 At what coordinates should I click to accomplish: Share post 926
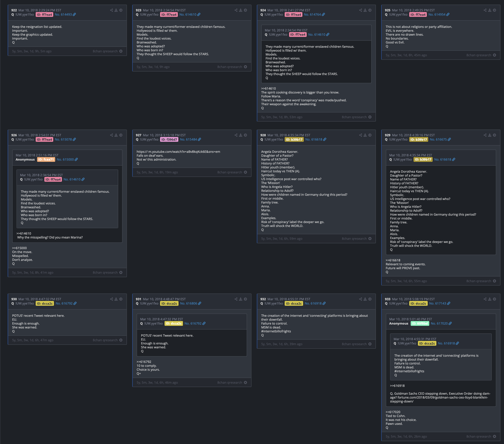coord(111,135)
